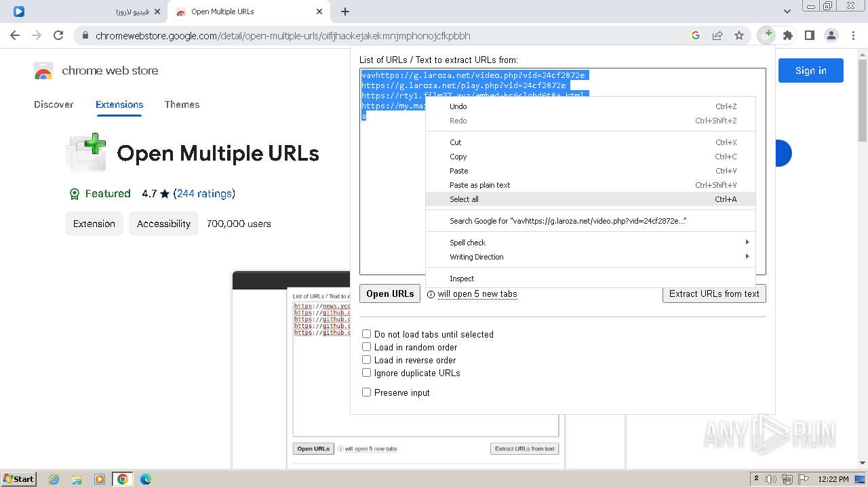Choose Paste from context menu
868x488 pixels.
590,171
